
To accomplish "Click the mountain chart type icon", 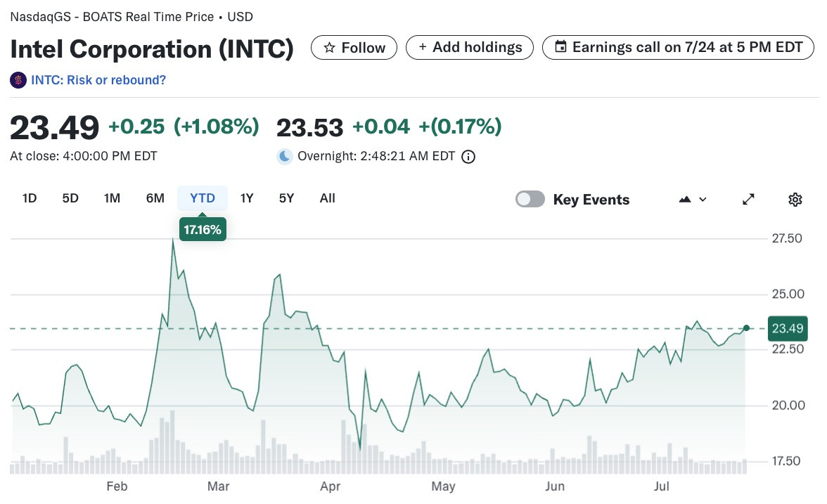I will 685,200.
